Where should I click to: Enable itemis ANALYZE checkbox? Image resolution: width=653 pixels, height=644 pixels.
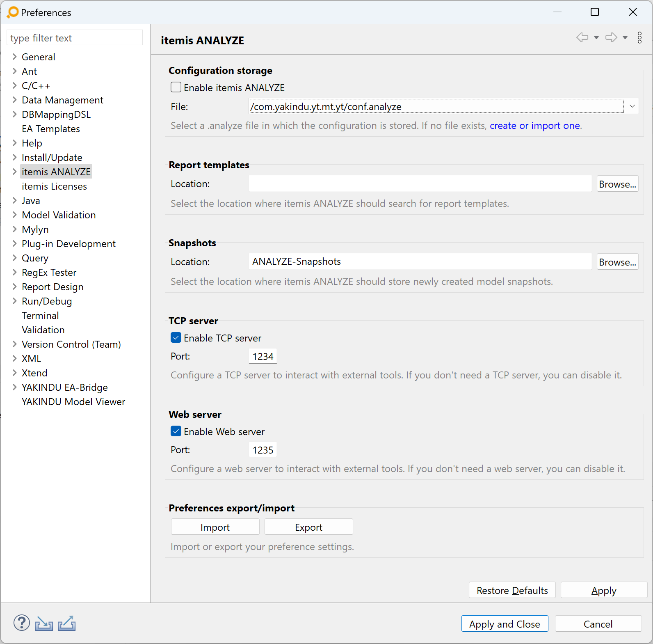click(x=176, y=87)
